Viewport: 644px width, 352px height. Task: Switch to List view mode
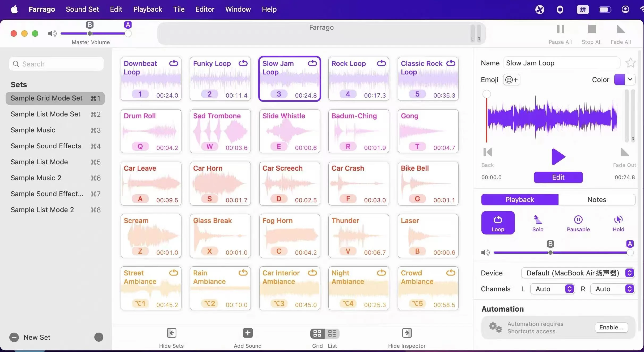(332, 333)
